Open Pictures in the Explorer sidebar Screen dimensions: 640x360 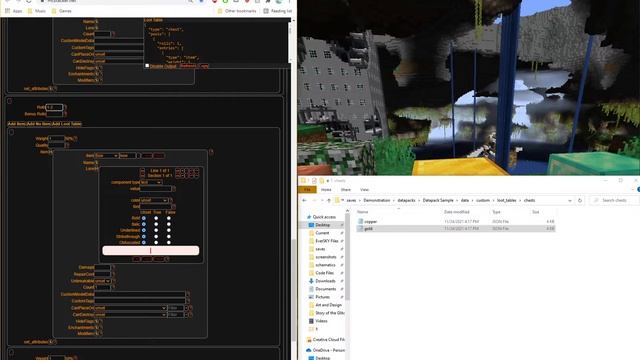pyautogui.click(x=320, y=297)
